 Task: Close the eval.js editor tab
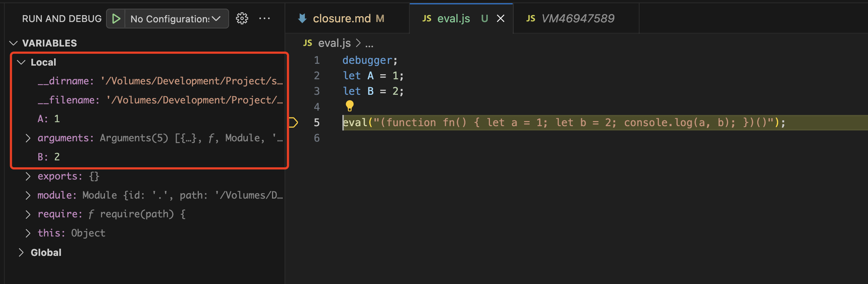tap(500, 18)
